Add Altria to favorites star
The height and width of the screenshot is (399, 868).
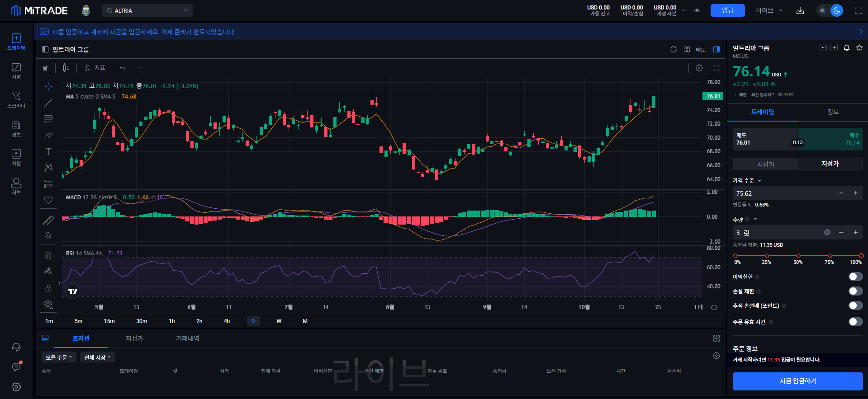859,48
